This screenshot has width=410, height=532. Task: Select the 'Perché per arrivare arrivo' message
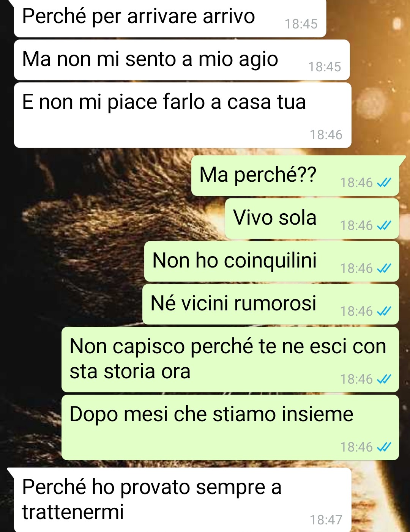coord(170,18)
